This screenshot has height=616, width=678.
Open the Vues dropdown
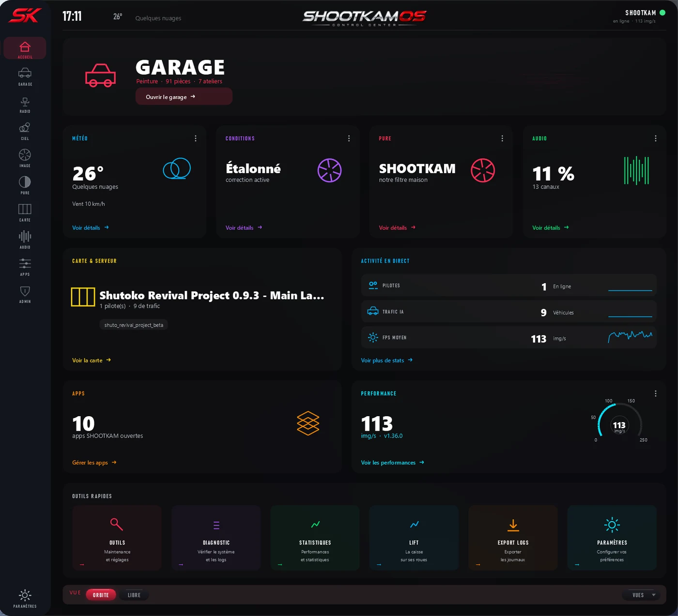(642, 595)
